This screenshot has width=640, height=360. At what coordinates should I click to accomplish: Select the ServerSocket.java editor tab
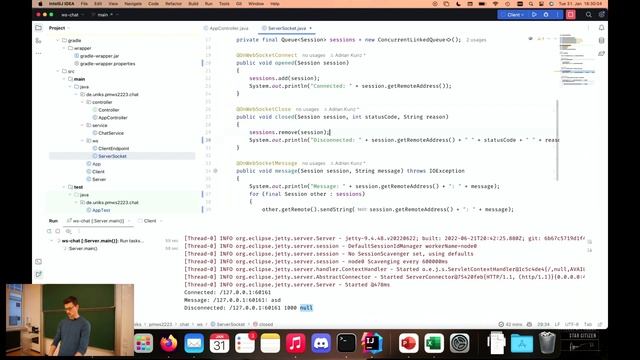point(287,28)
